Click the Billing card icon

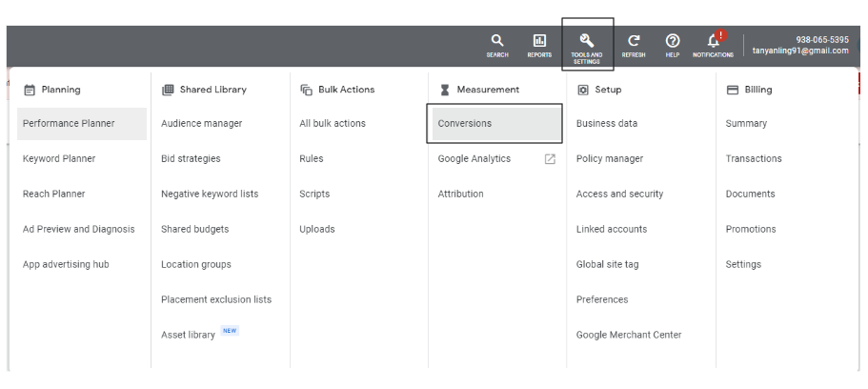(x=732, y=90)
